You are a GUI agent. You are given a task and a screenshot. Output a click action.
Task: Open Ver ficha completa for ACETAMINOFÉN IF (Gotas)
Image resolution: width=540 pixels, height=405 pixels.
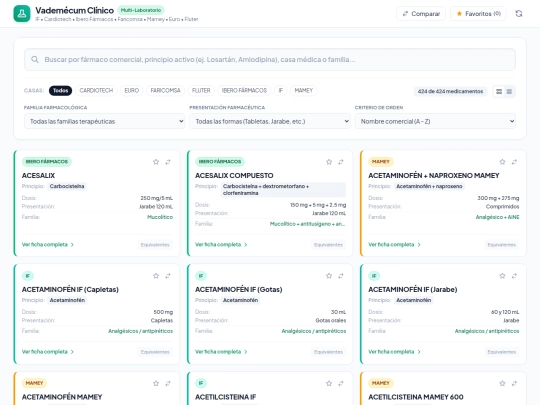(x=221, y=352)
